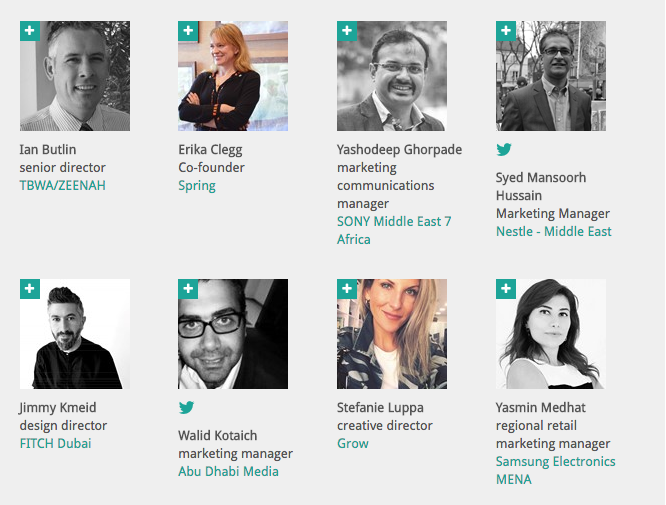Click plus icon on Syed Mansoorh Hussain's photo

[505, 31]
